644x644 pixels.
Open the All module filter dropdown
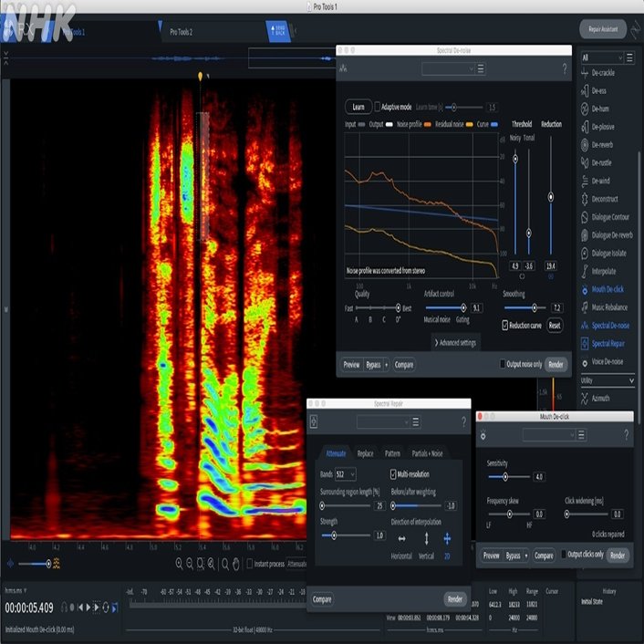602,57
